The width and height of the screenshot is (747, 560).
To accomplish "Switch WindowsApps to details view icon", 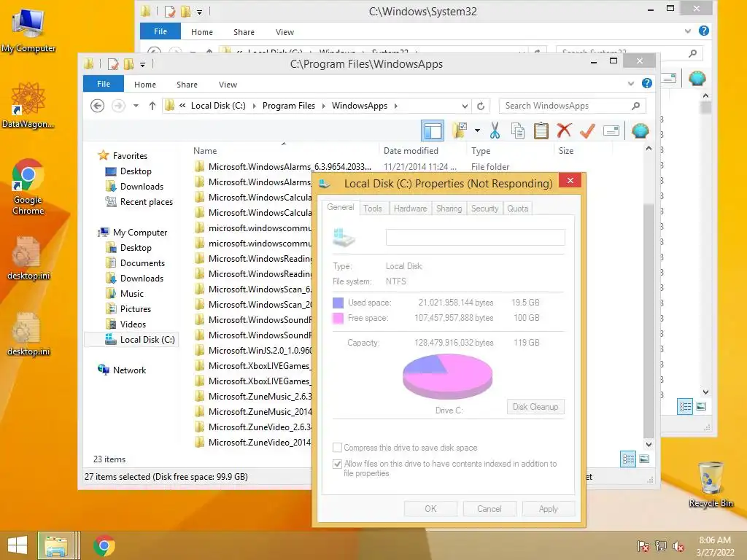I will (x=628, y=459).
